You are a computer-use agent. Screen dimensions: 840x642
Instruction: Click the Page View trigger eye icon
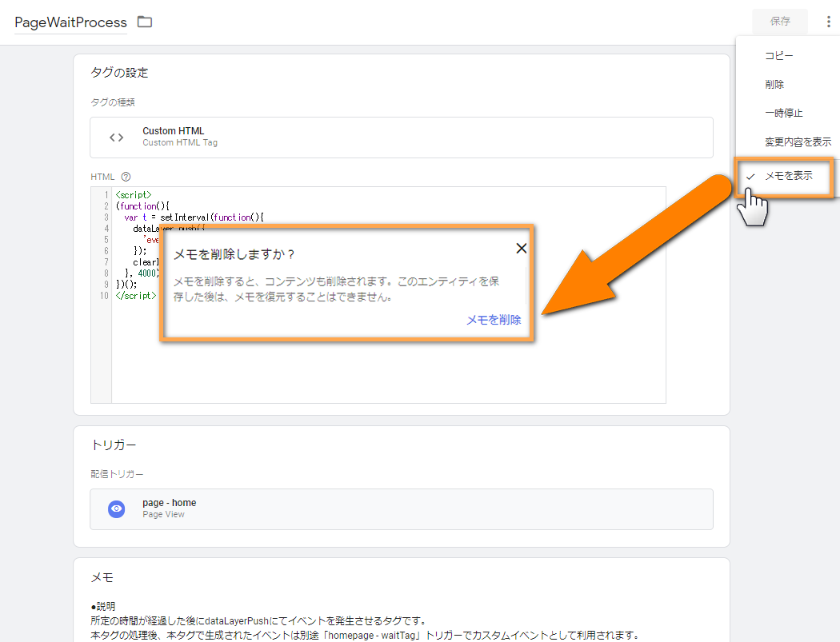tap(116, 508)
